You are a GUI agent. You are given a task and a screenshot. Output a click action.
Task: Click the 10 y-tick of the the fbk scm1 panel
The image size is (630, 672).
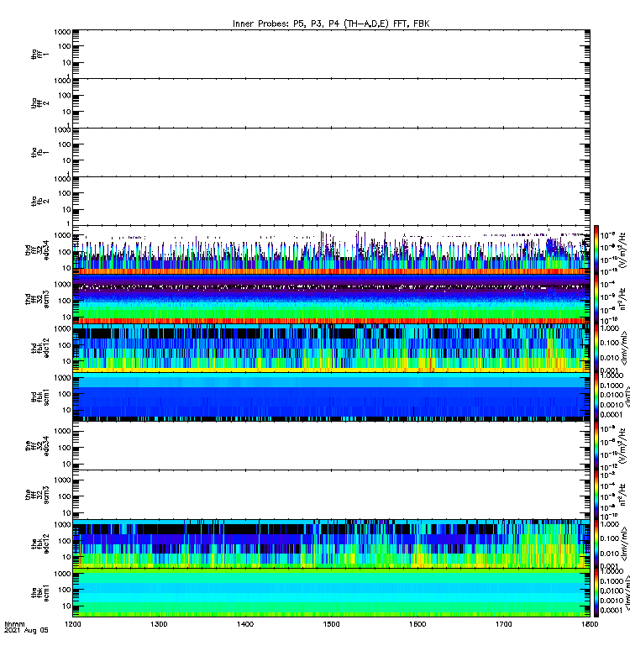[x=67, y=606]
